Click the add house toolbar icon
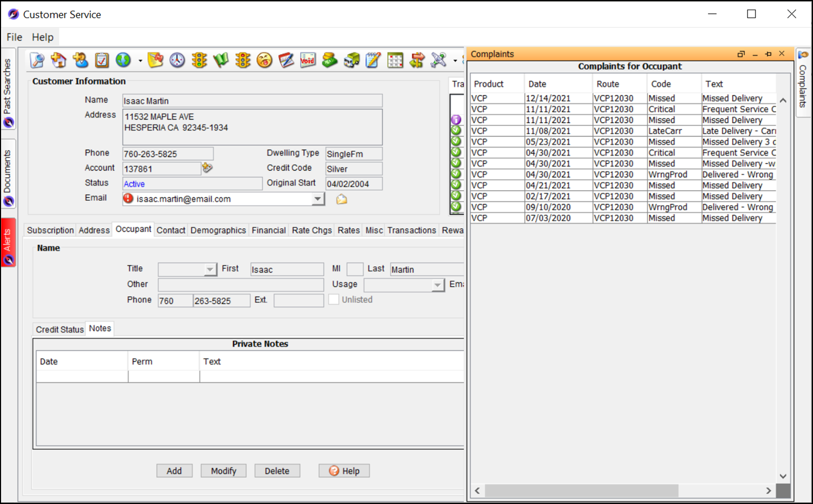Viewport: 813px width, 504px height. click(59, 61)
